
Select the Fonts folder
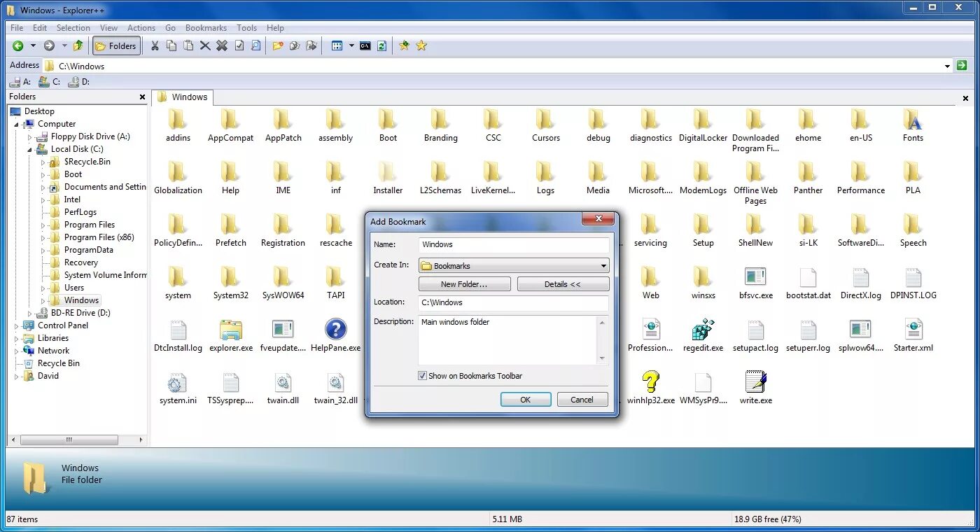click(913, 126)
